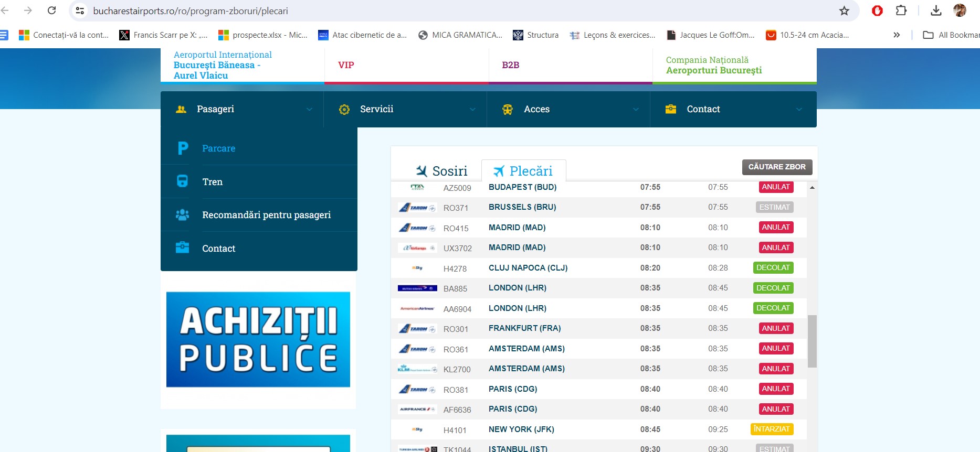980x452 pixels.
Task: Open the top Contact menu chevron
Action: [799, 109]
